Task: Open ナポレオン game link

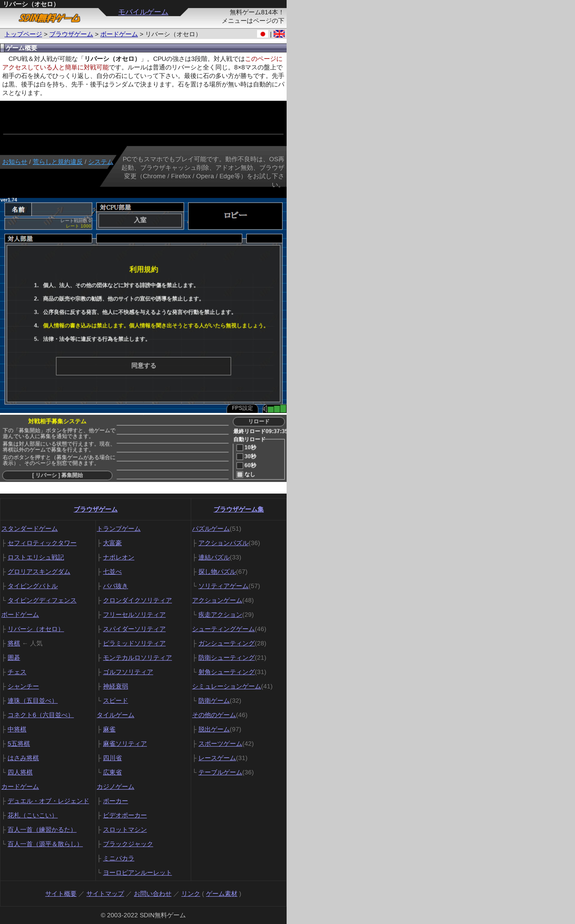Action: [x=119, y=557]
